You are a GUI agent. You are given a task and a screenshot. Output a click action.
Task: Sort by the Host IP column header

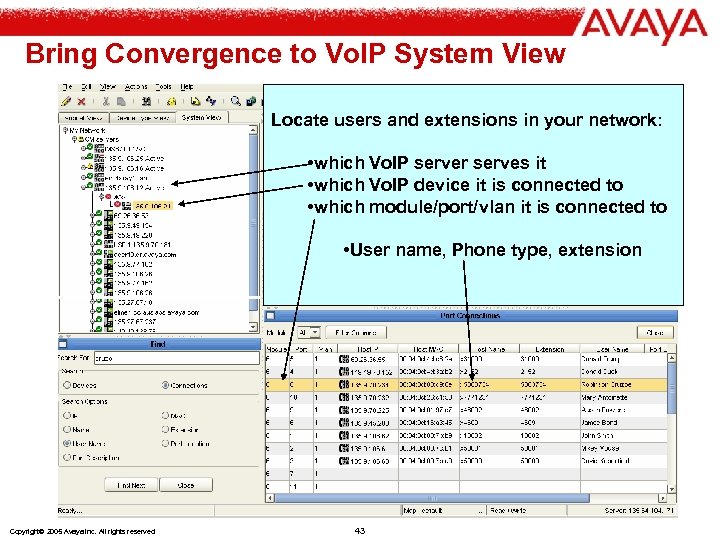[368, 349]
